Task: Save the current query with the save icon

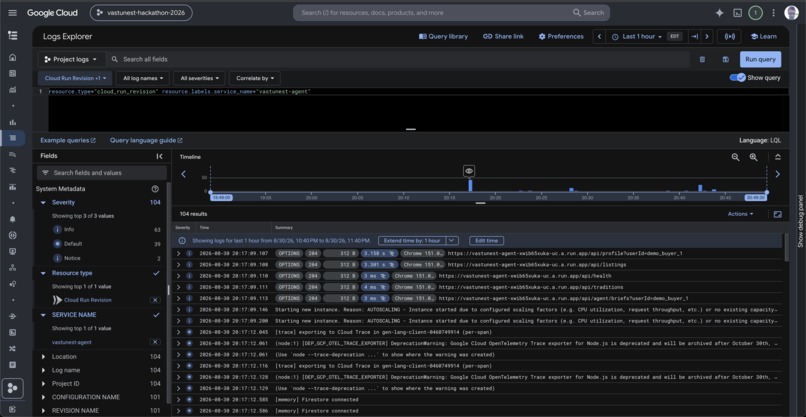Action: tap(725, 59)
